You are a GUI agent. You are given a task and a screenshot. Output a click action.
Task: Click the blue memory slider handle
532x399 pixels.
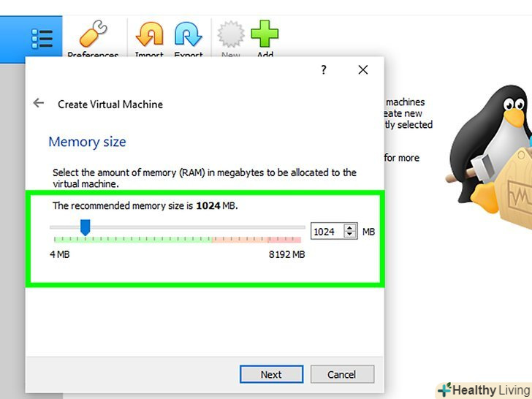85,227
